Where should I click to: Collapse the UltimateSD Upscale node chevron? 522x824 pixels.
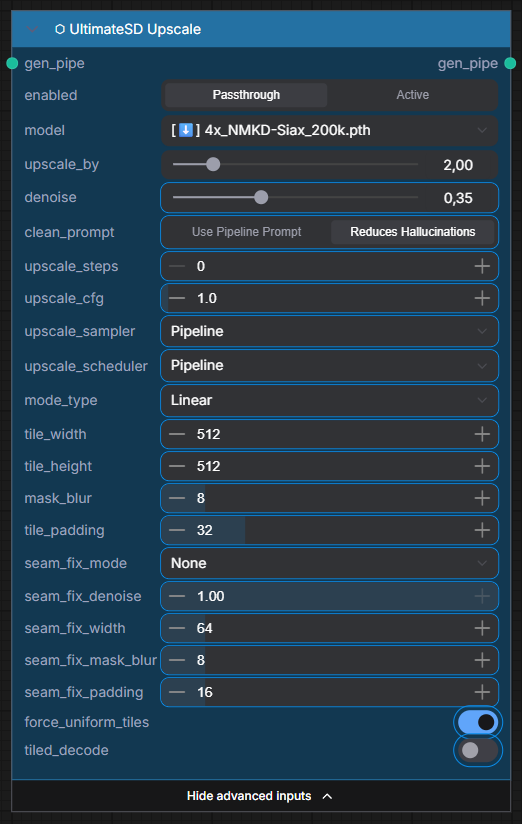pos(32,29)
